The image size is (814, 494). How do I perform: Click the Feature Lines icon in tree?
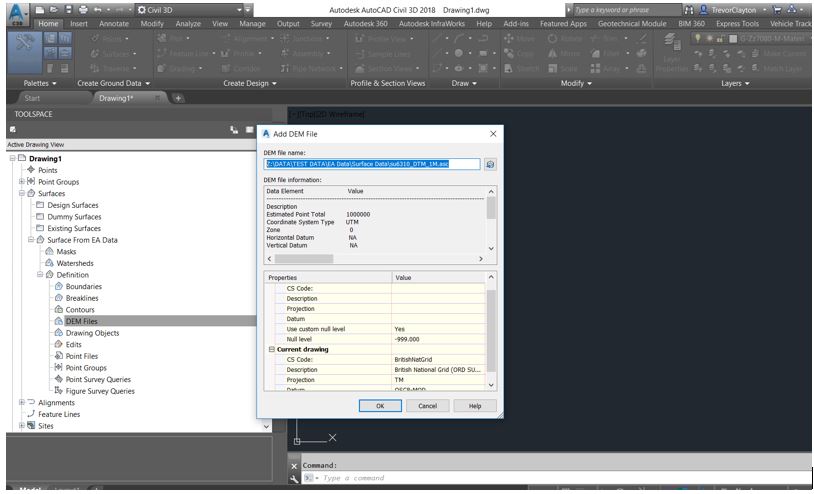[31, 414]
